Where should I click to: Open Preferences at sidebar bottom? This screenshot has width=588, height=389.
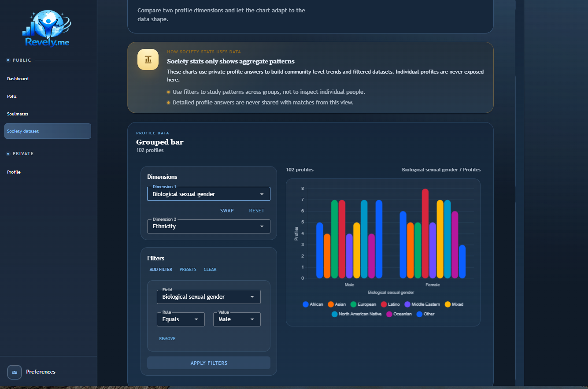coord(41,372)
